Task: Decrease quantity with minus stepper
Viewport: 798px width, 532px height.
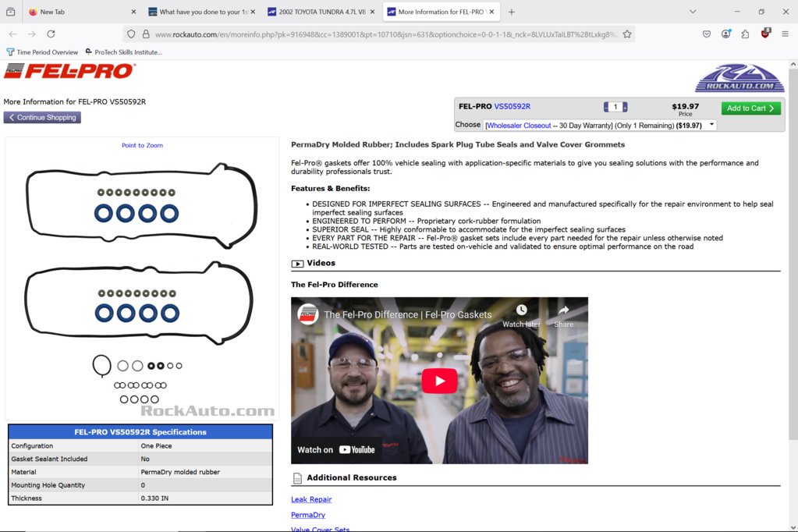Action: click(605, 107)
